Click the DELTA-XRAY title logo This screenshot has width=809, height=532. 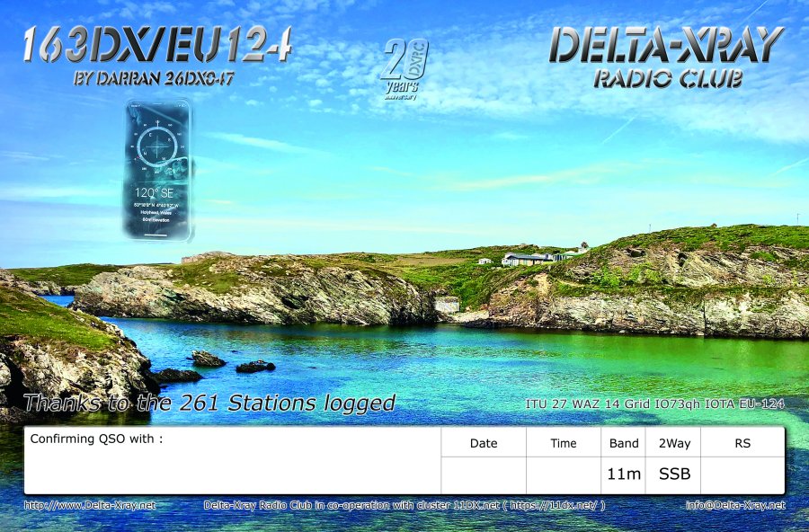[x=666, y=44]
